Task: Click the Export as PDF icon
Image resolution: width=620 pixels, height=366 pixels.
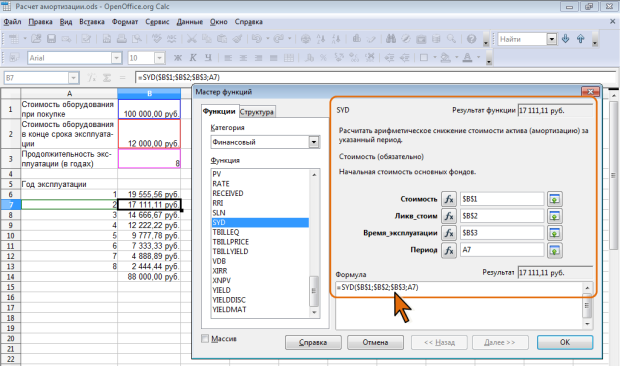Action: [x=107, y=39]
